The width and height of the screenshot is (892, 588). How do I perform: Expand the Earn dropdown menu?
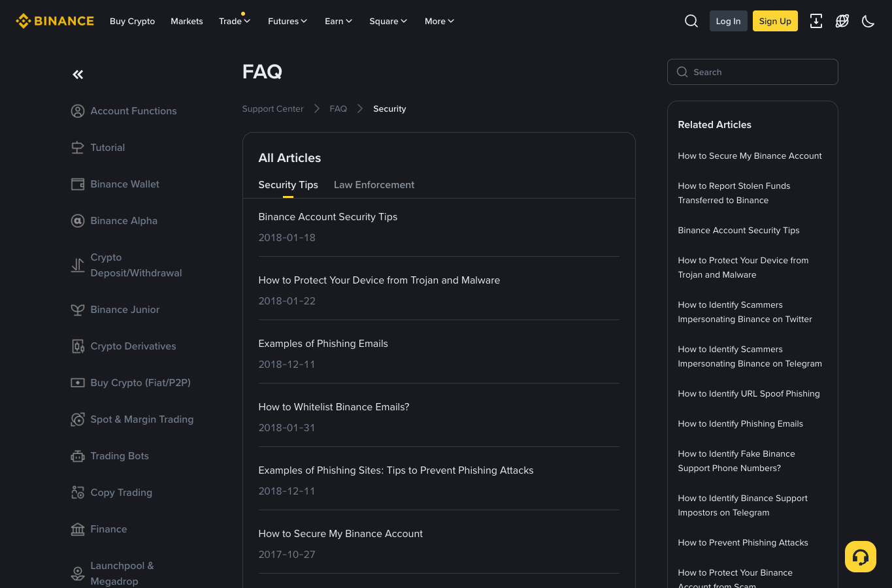(339, 21)
